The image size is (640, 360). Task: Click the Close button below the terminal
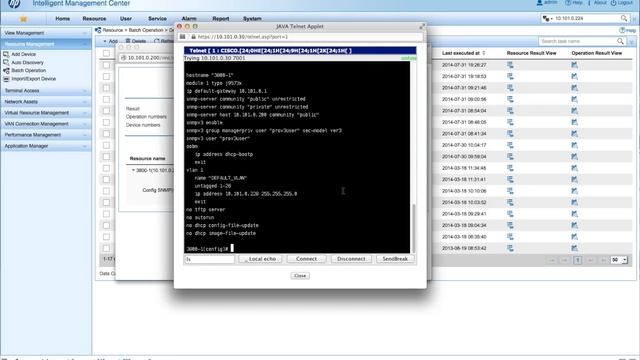[300, 276]
